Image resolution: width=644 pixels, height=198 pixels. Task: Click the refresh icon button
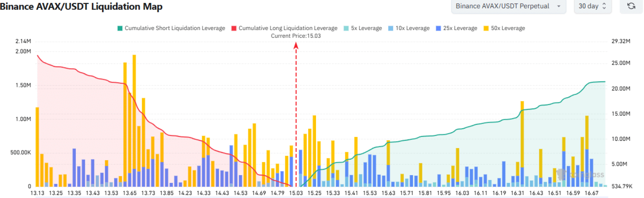pyautogui.click(x=631, y=6)
